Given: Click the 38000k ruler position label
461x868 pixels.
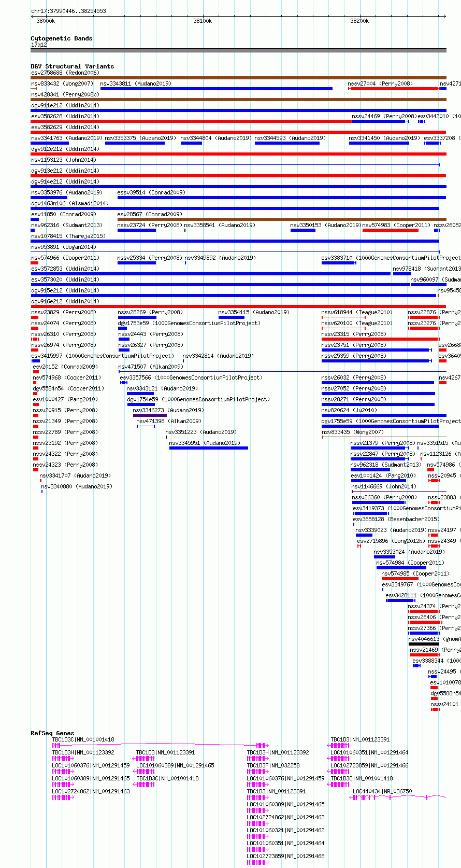Looking at the screenshot, I should click(x=46, y=21).
